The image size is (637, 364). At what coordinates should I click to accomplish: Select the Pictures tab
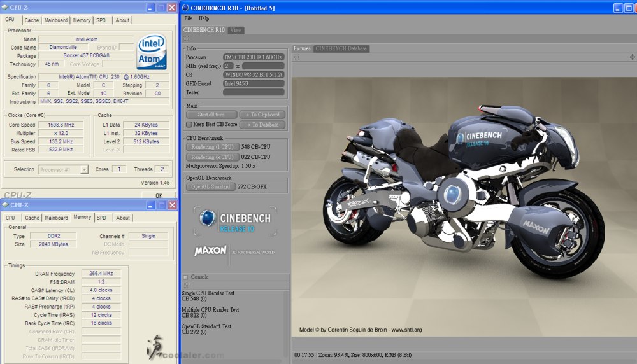(302, 48)
